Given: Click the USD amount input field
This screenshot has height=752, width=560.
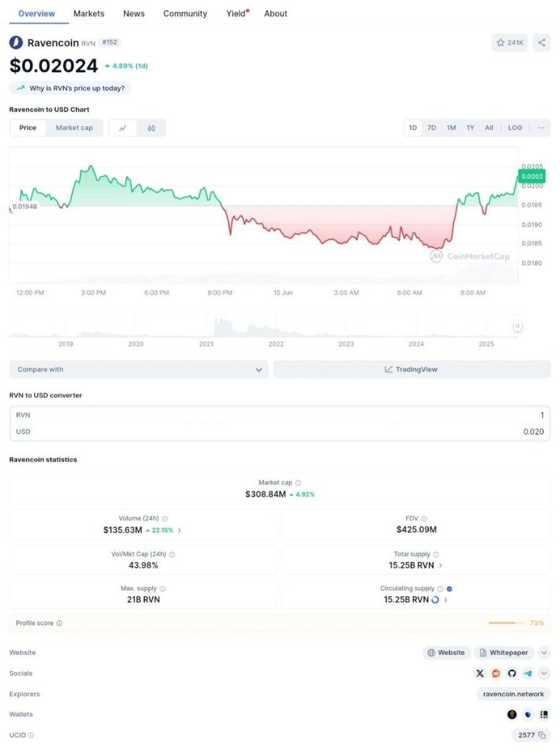Looking at the screenshot, I should (x=280, y=432).
